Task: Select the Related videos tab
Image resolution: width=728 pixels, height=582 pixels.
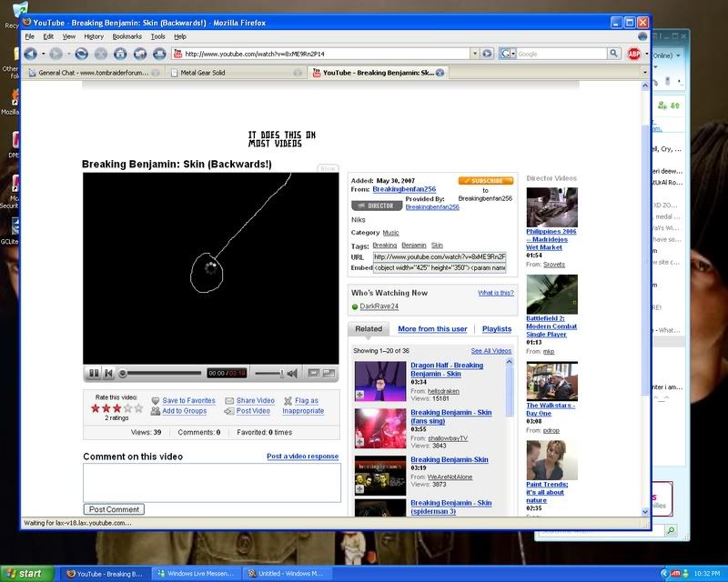Action: pyautogui.click(x=369, y=329)
